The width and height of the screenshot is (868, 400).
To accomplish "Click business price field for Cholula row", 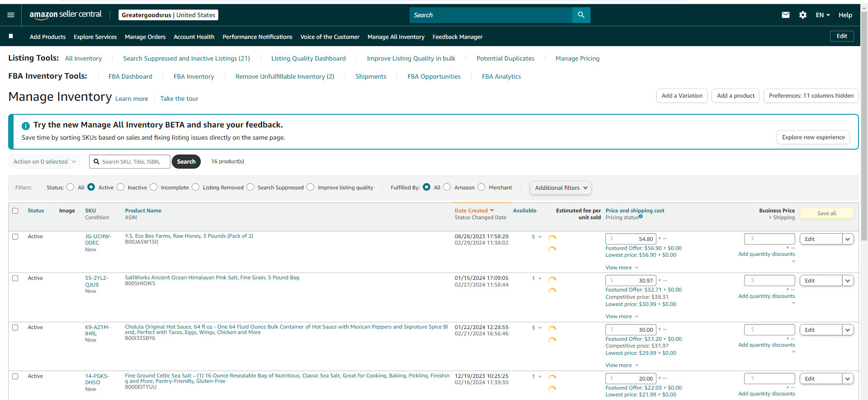I will 769,329.
